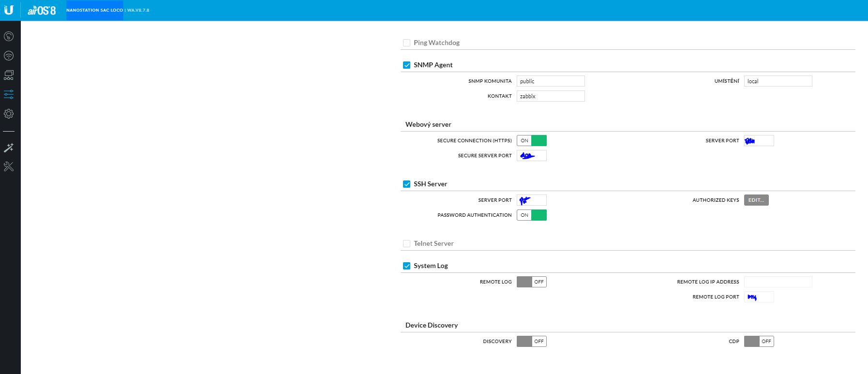Viewport: 868px width, 374px height.
Task: Disable the SSH Server checkbox
Action: 406,184
